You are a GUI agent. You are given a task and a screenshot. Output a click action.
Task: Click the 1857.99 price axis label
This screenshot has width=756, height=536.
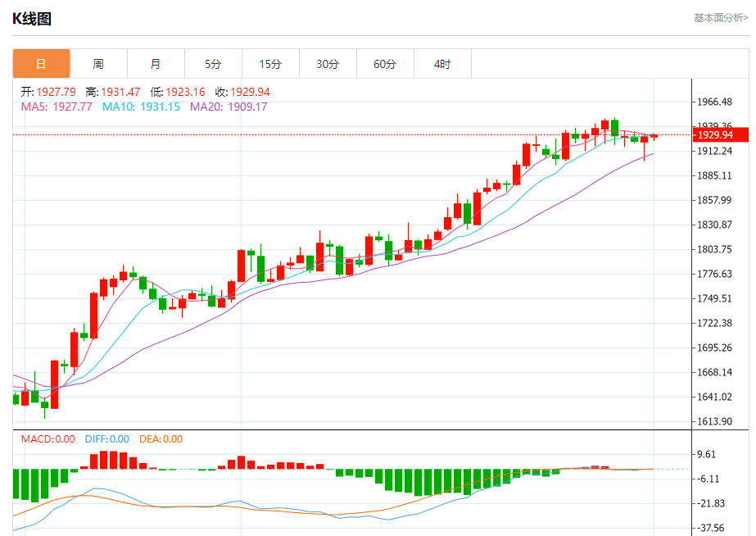(x=714, y=200)
